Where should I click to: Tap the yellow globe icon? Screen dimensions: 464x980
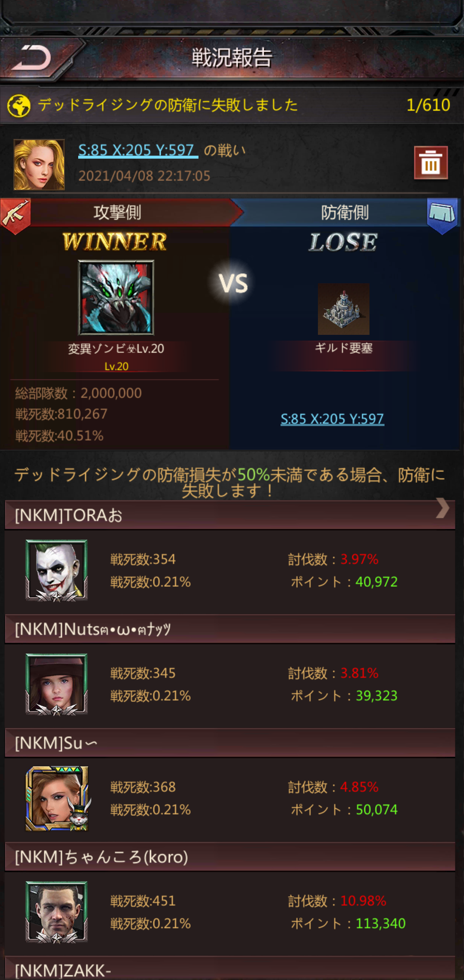18,106
